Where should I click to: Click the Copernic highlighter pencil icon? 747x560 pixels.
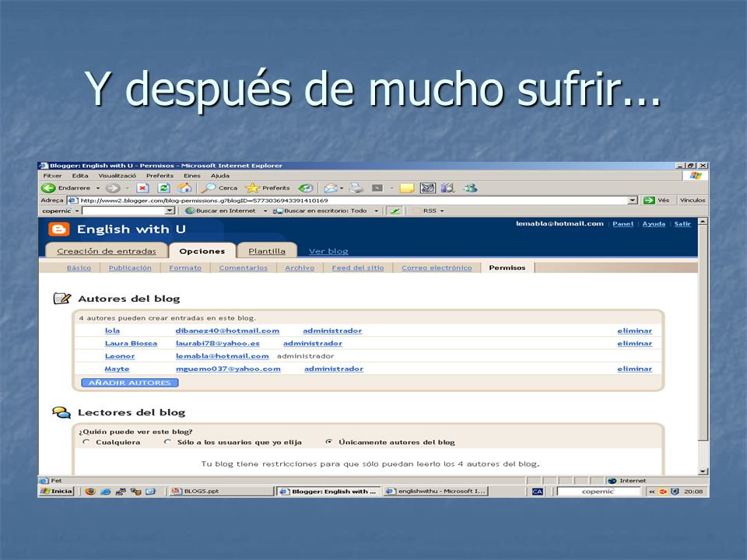click(395, 211)
